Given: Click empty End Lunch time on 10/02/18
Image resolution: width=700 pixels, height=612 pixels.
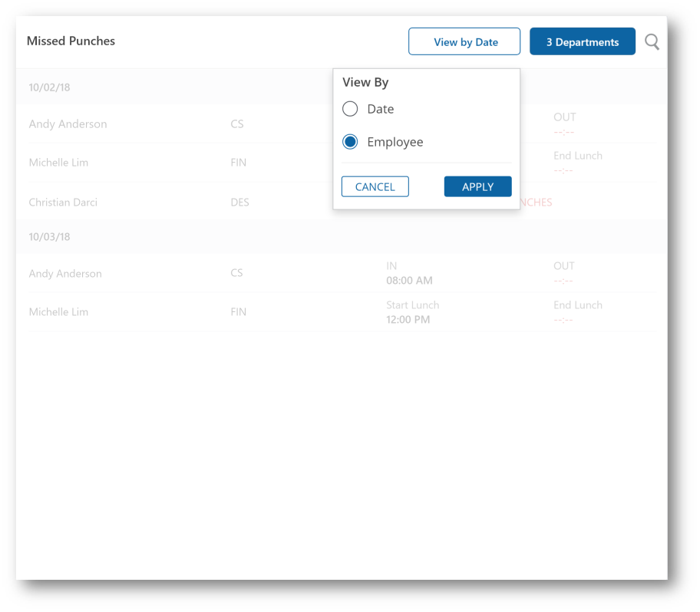Looking at the screenshot, I should click(563, 170).
